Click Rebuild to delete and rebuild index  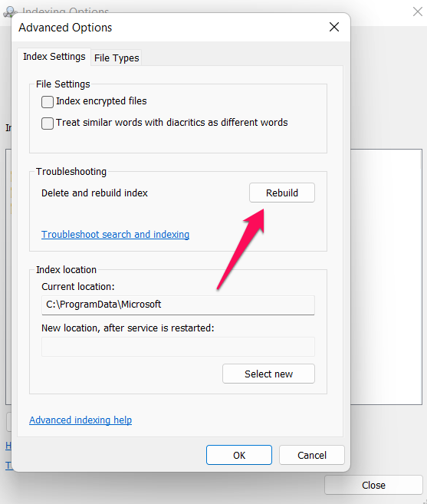click(x=282, y=193)
